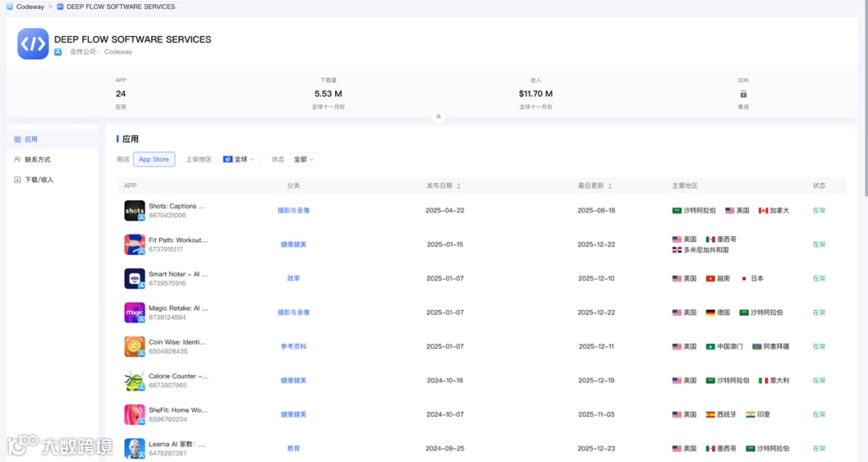Click the DEEP FLOW SOFTWARE SERVICES logo icon
This screenshot has width=868, height=462.
tap(33, 43)
